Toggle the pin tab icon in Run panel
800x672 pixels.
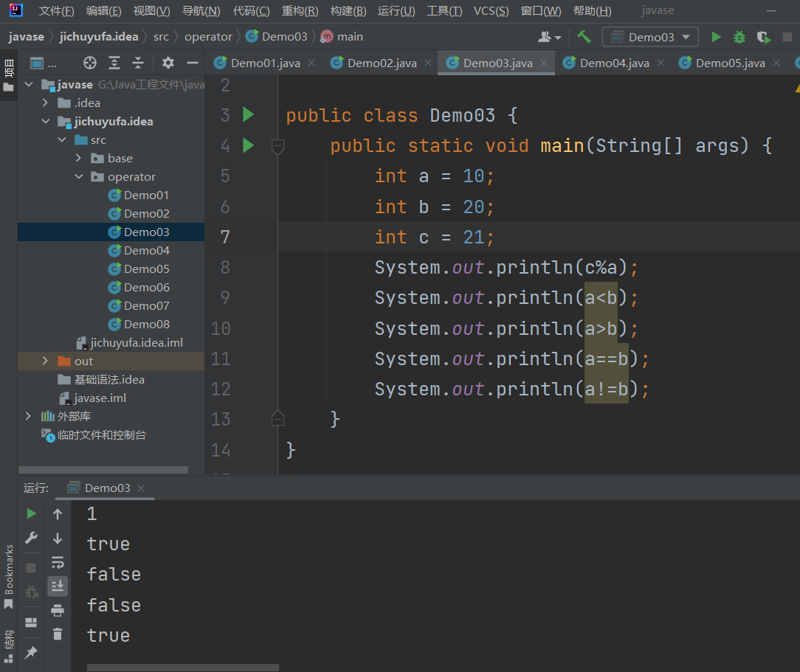coord(31,653)
